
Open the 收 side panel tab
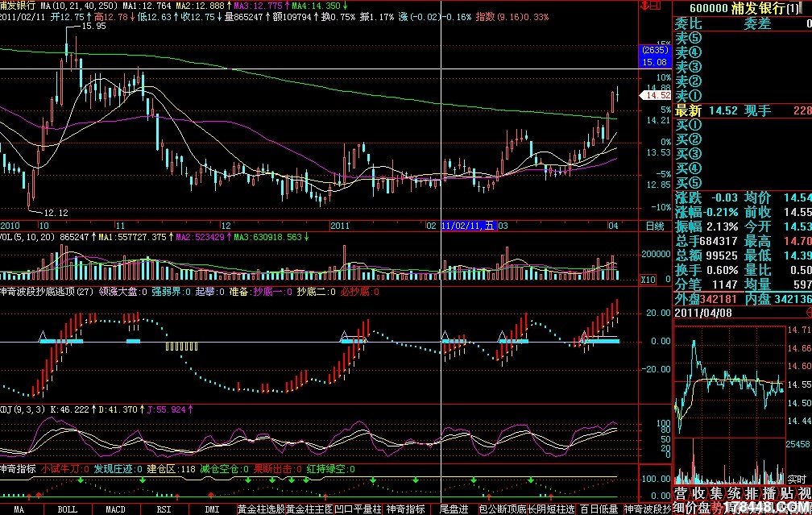point(698,493)
